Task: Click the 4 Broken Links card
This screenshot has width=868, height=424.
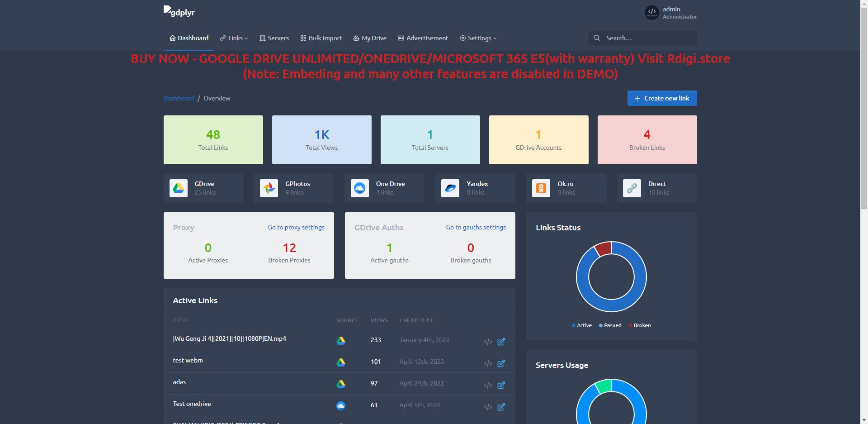Action: pos(647,140)
